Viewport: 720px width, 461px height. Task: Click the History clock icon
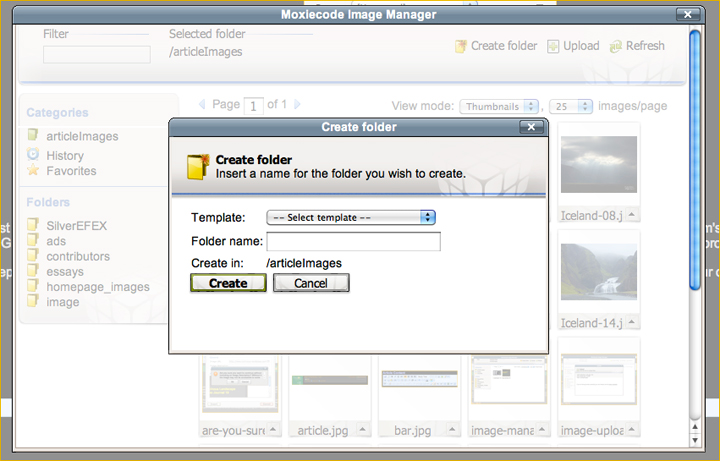pos(33,154)
